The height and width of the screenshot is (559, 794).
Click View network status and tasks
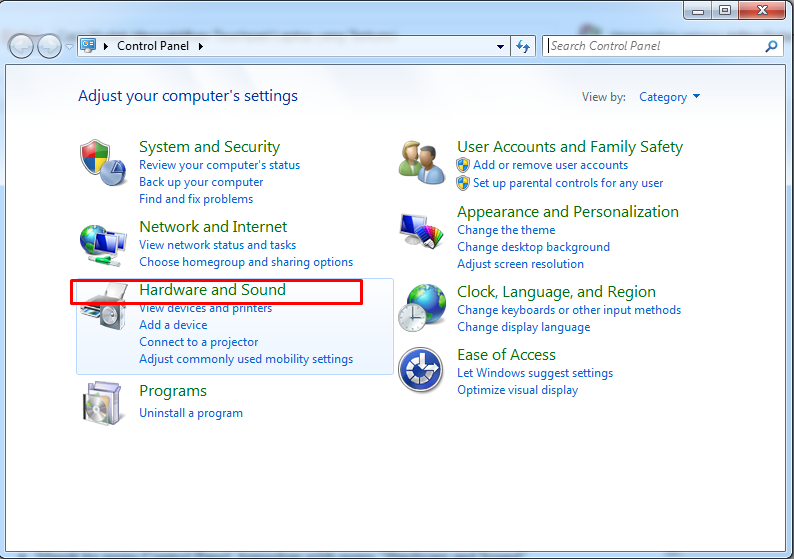pos(218,245)
